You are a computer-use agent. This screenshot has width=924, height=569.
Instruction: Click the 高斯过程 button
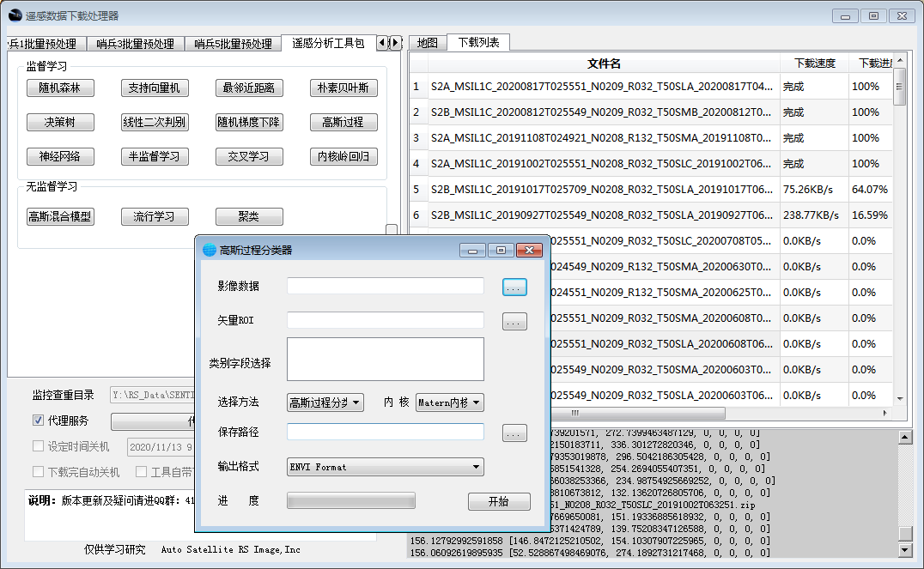click(x=343, y=122)
